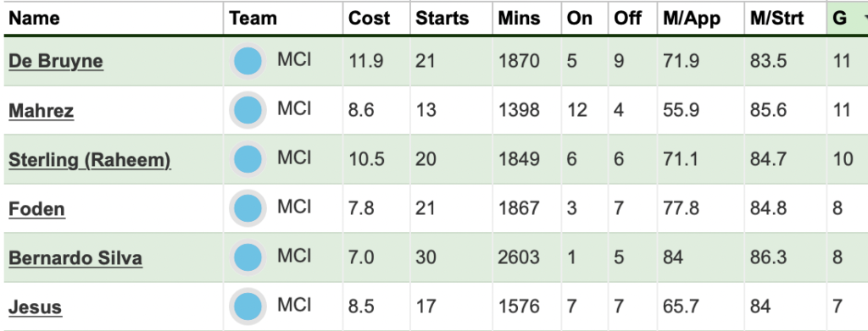The width and height of the screenshot is (868, 331).
Task: Open Mahrez player page
Action: click(x=41, y=111)
